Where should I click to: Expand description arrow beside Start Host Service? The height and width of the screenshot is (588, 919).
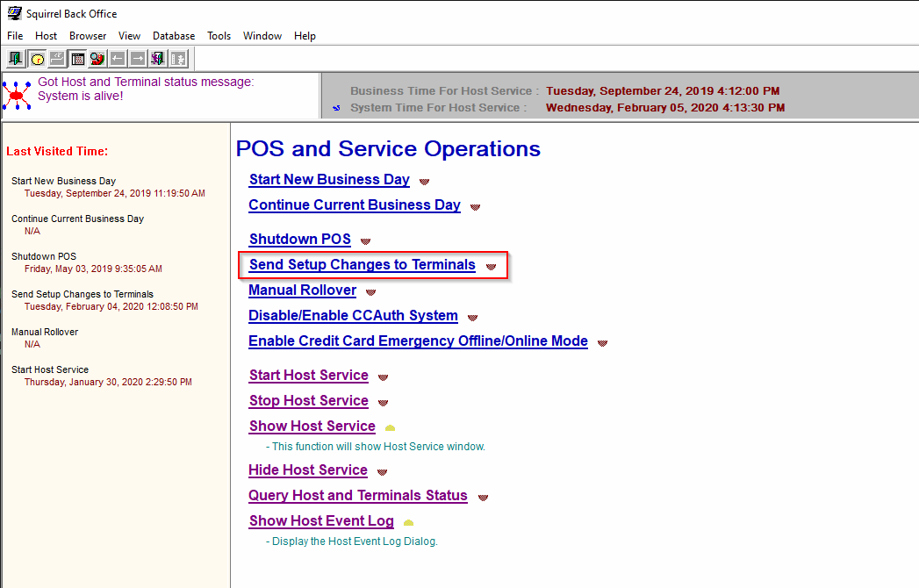tap(384, 377)
